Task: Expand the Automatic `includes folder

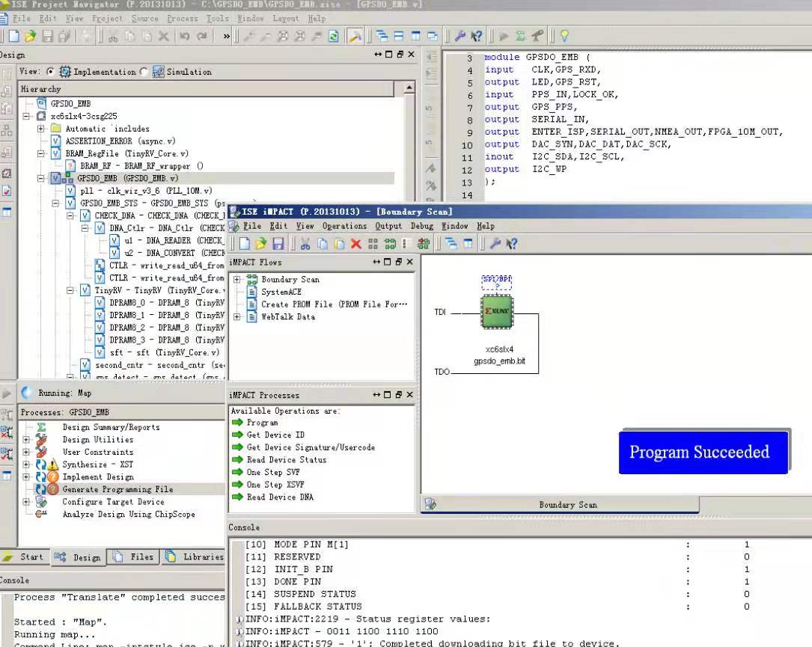Action: (40, 129)
